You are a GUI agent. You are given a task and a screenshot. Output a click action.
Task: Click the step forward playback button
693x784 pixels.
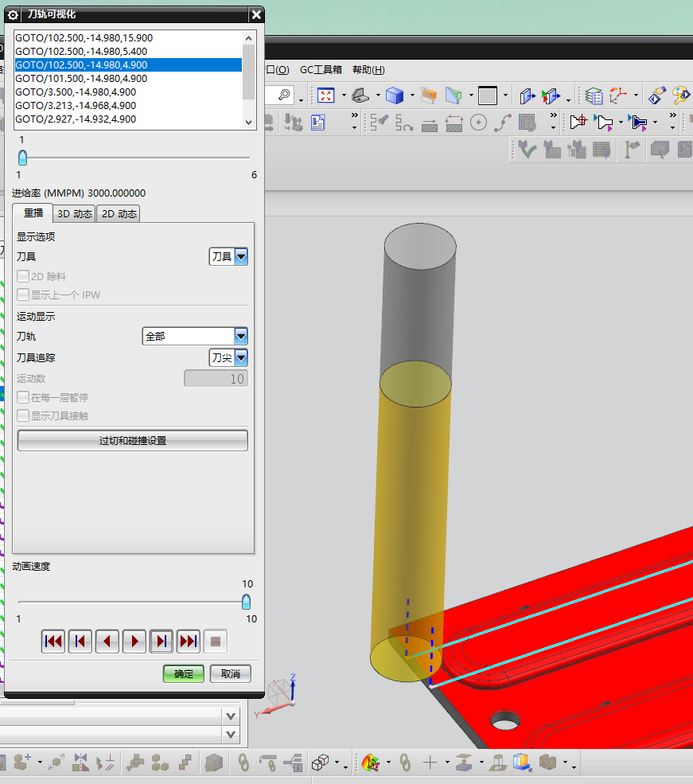point(162,642)
